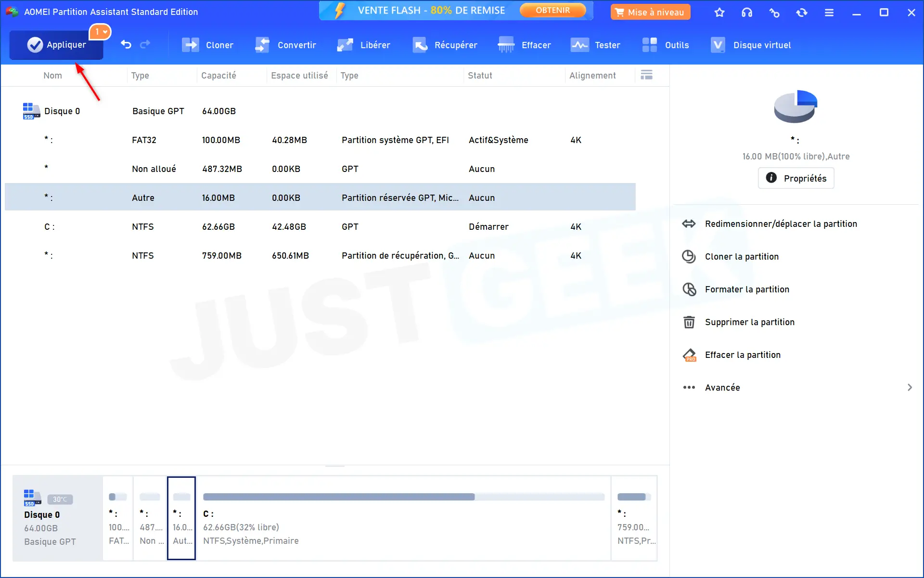Image resolution: width=924 pixels, height=578 pixels.
Task: Select the C: NTFS 62.66GB row
Action: click(320, 227)
